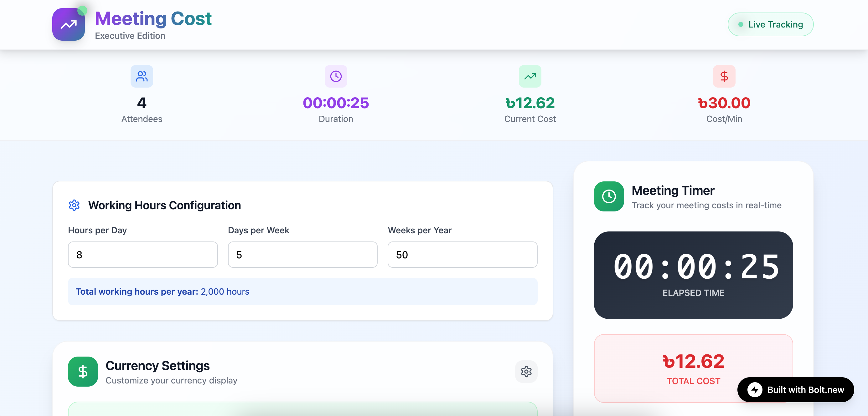Click the Working Hours Configuration gear icon
The image size is (868, 416).
pyautogui.click(x=74, y=205)
